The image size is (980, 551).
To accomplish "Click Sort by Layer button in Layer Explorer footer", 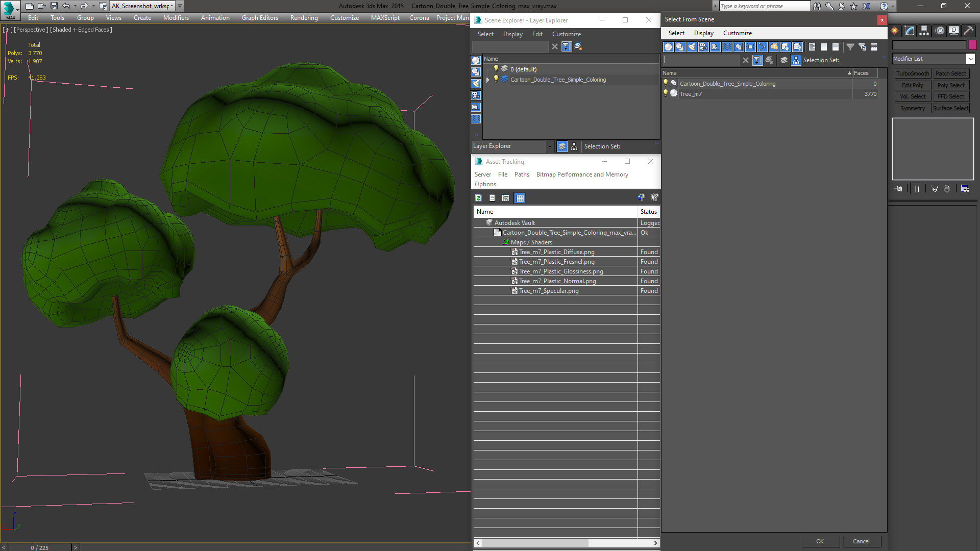I will point(562,146).
